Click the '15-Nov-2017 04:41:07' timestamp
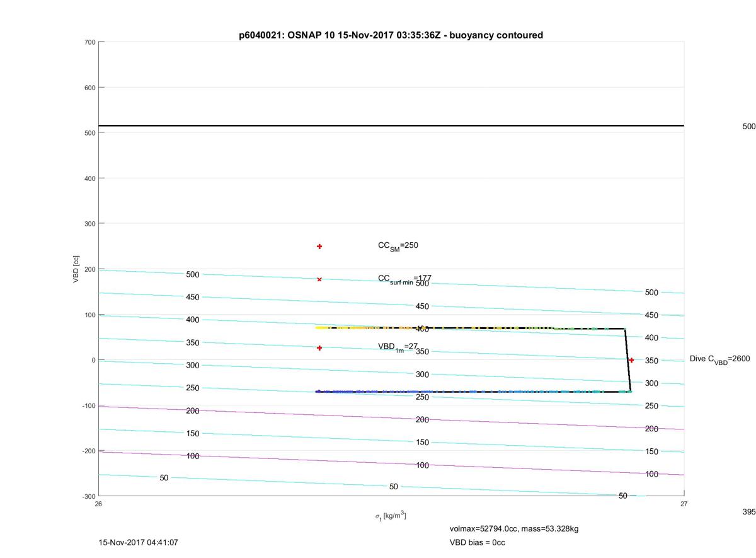 pos(137,542)
